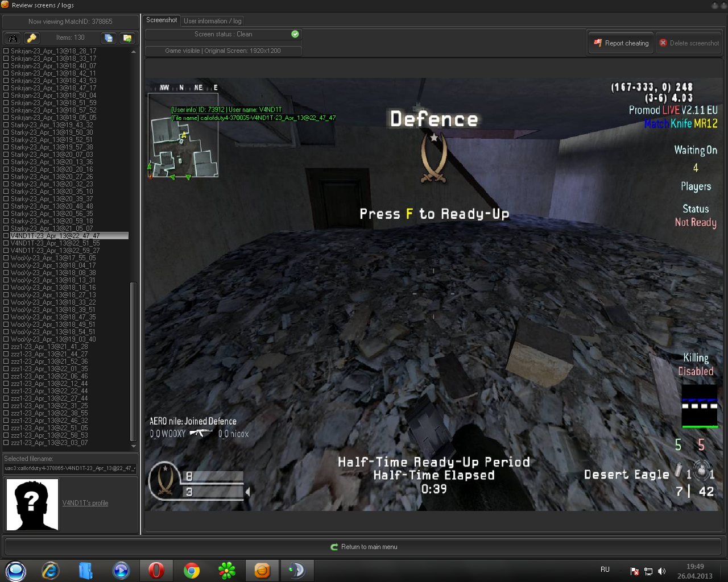Screen dimensions: 728x582
Task: Click the Report cheating button
Action: [621, 43]
